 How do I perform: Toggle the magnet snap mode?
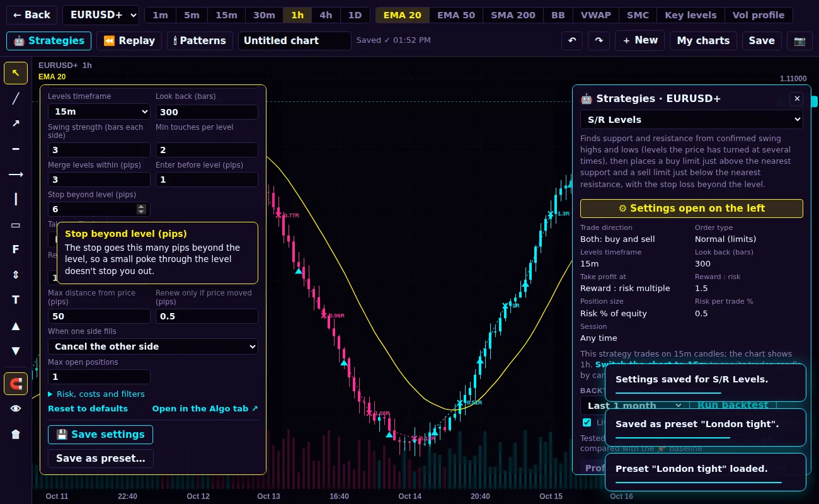pyautogui.click(x=16, y=384)
